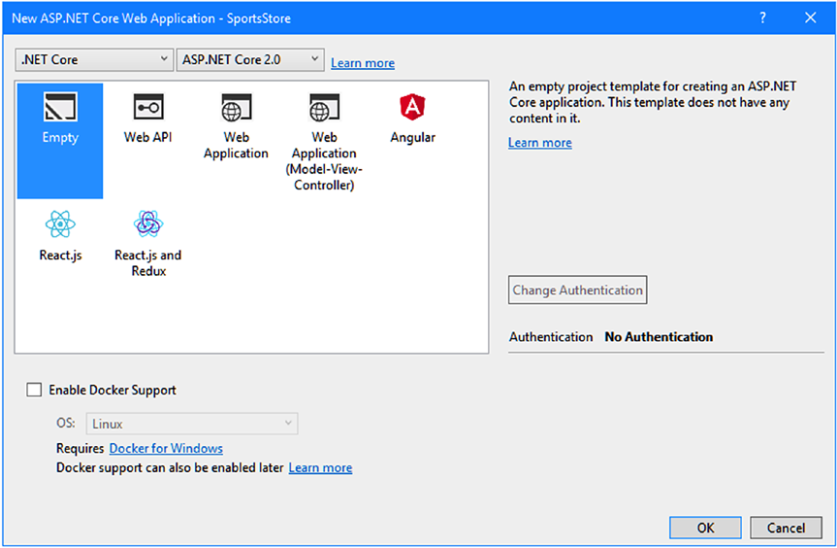This screenshot has width=837, height=548.
Task: Click the Change Authentication button
Action: click(578, 290)
